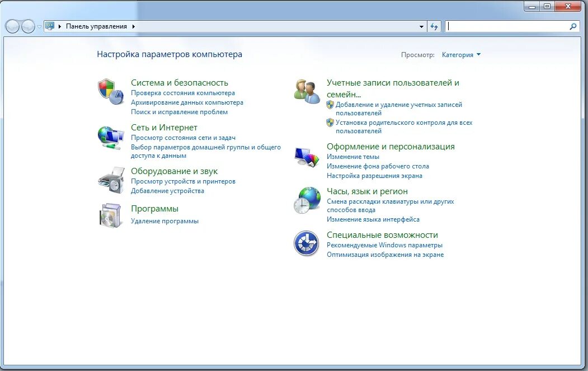Open Проверка состояния компьютера
The height and width of the screenshot is (371, 588).
pyautogui.click(x=182, y=93)
